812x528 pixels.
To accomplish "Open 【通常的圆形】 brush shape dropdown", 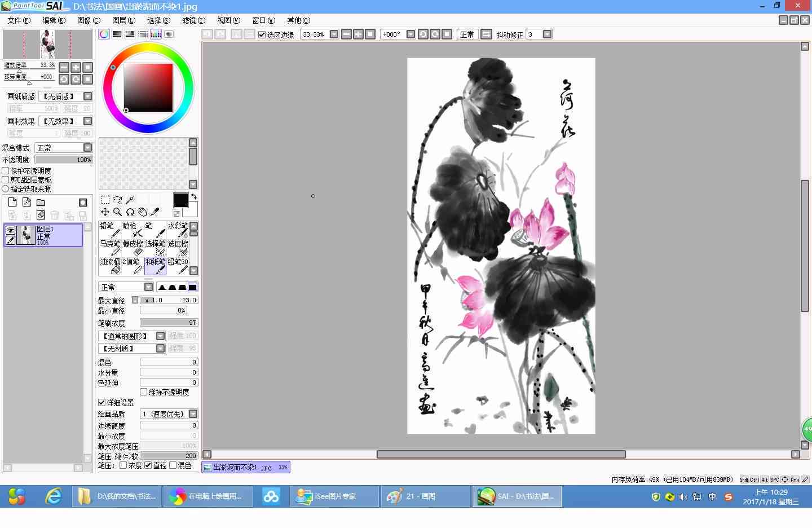I will tap(160, 336).
